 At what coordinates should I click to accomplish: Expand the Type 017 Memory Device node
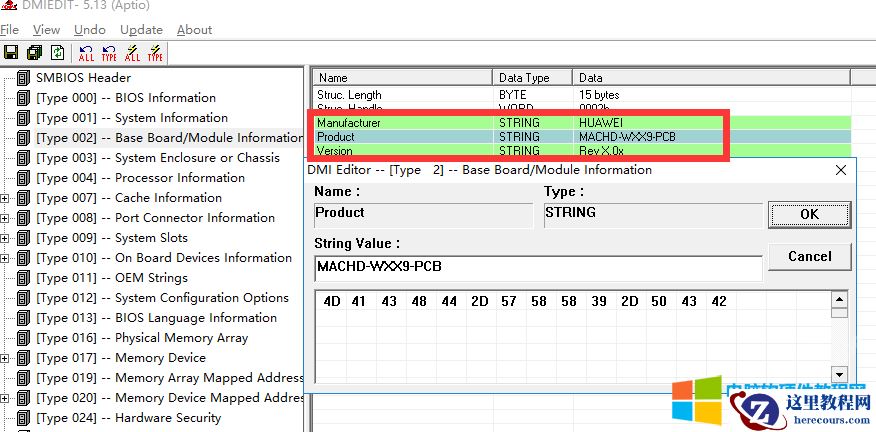[x=5, y=358]
